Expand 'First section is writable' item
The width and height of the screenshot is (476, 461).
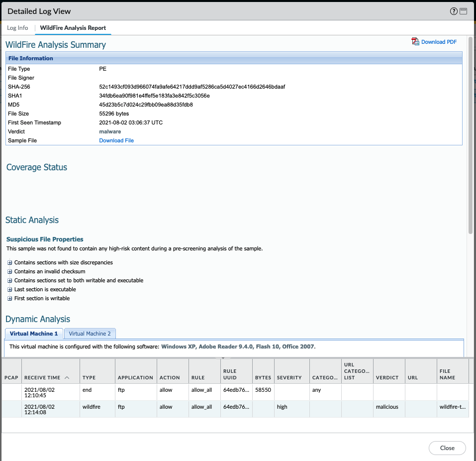pyautogui.click(x=9, y=298)
